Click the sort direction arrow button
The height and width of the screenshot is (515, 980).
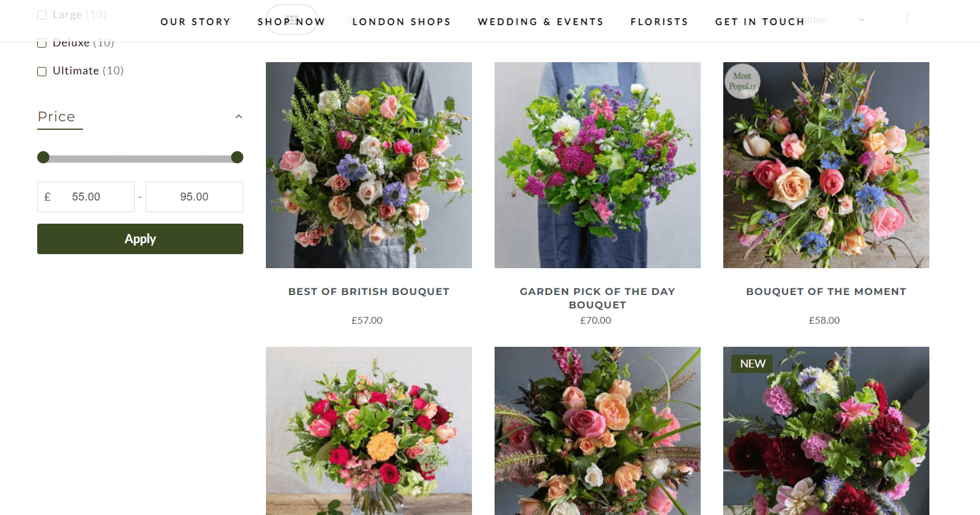pyautogui.click(x=907, y=19)
